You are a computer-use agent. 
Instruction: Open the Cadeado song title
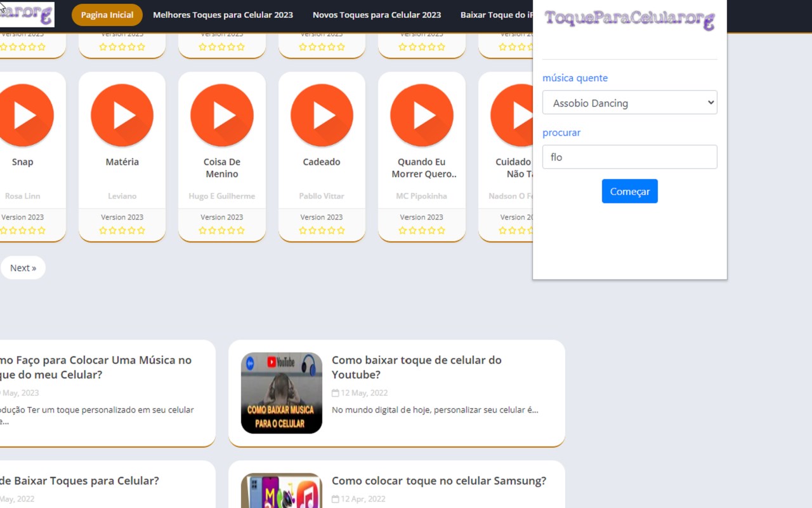pyautogui.click(x=322, y=162)
